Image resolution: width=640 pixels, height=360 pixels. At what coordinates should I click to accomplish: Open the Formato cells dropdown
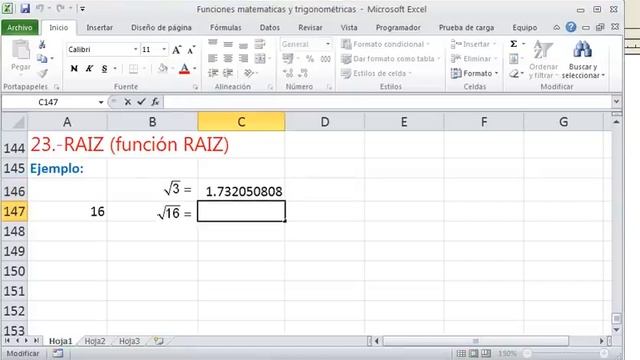coord(474,73)
